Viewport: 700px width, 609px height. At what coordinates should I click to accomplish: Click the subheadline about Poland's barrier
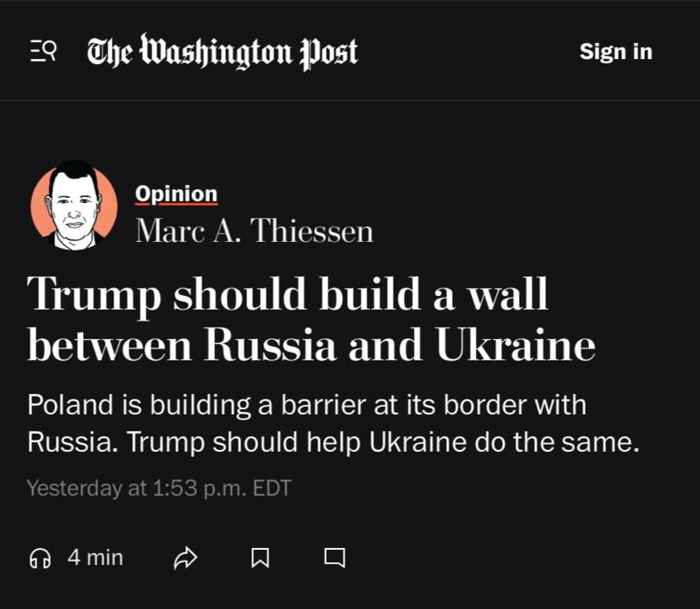point(333,423)
